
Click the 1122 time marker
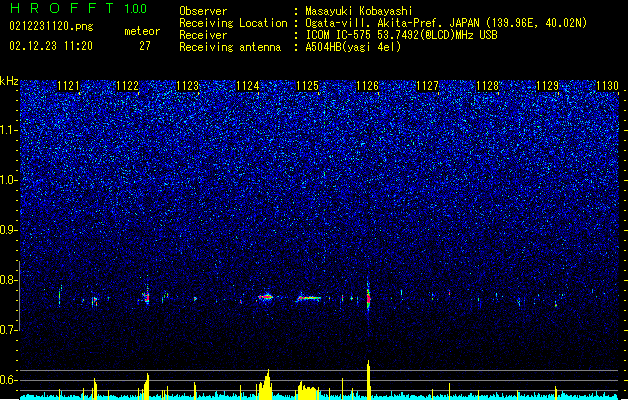(128, 86)
